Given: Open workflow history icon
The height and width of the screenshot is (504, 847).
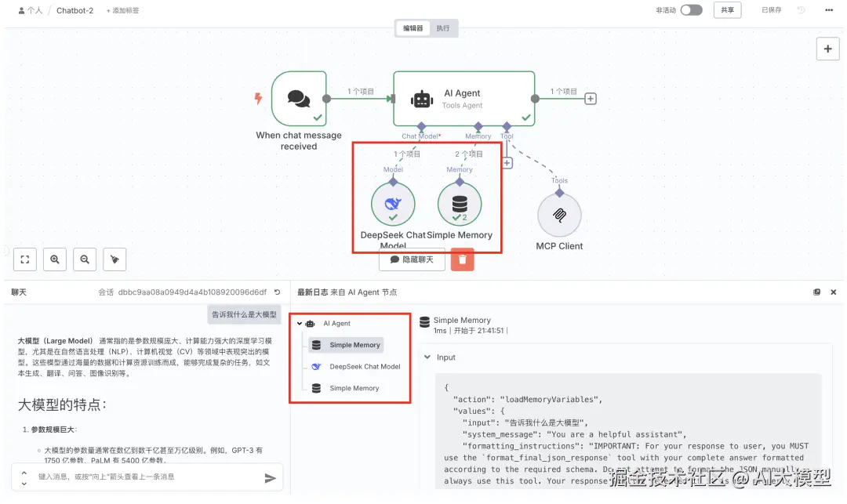Looking at the screenshot, I should (x=801, y=10).
